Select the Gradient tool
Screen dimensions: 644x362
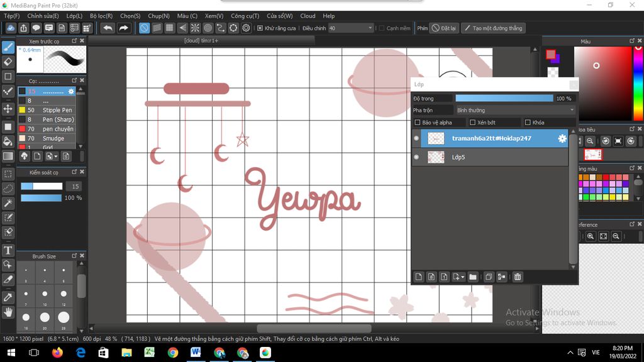(x=8, y=156)
